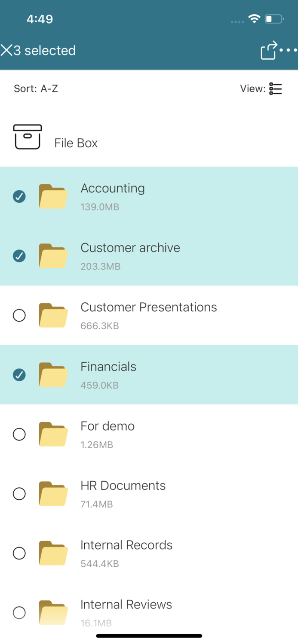Select the Customer Presentations checkbox

pos(19,315)
